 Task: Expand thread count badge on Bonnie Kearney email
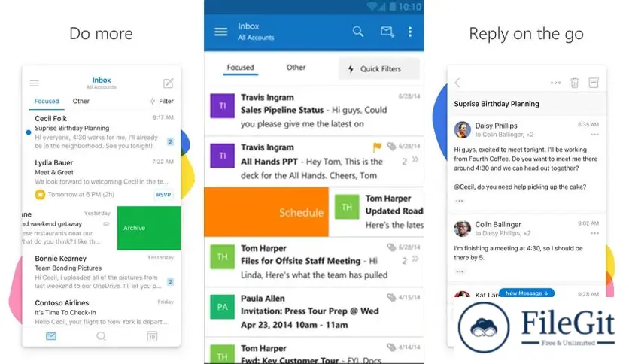(170, 282)
